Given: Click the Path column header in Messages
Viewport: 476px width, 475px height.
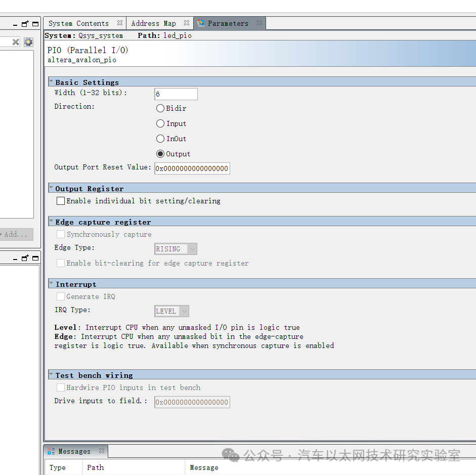Looking at the screenshot, I should point(134,467).
